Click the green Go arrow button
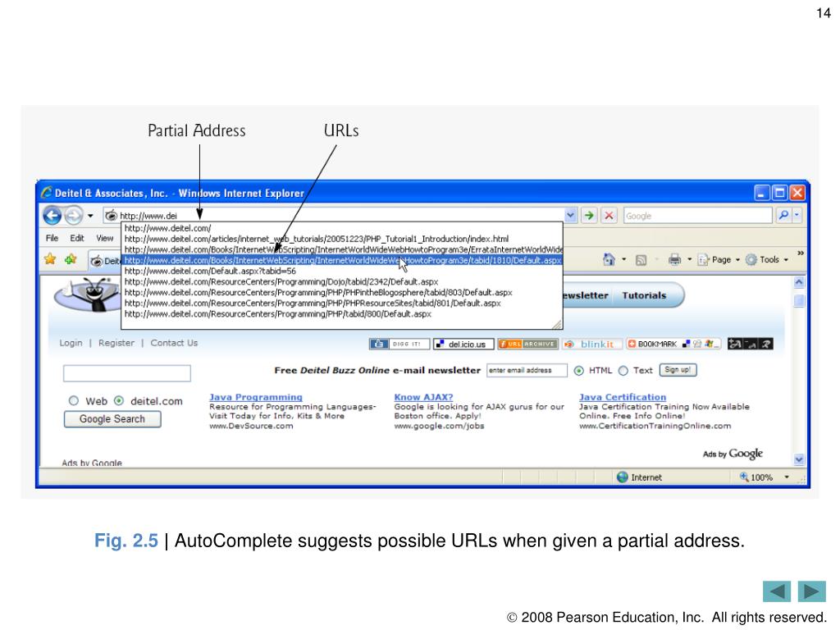 (x=589, y=216)
